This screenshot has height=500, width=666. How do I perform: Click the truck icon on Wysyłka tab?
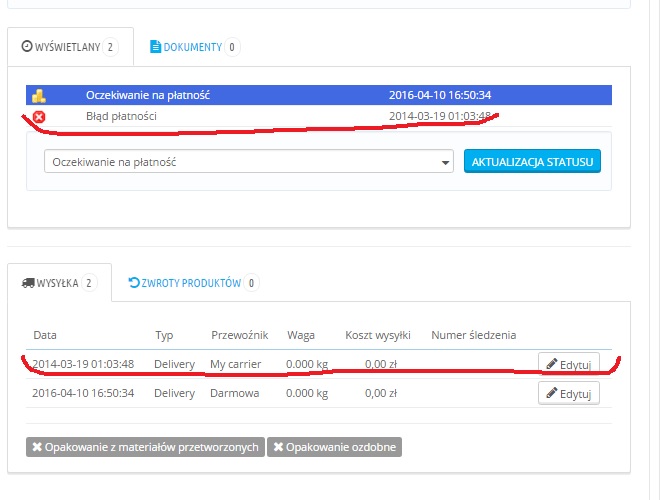coord(27,283)
